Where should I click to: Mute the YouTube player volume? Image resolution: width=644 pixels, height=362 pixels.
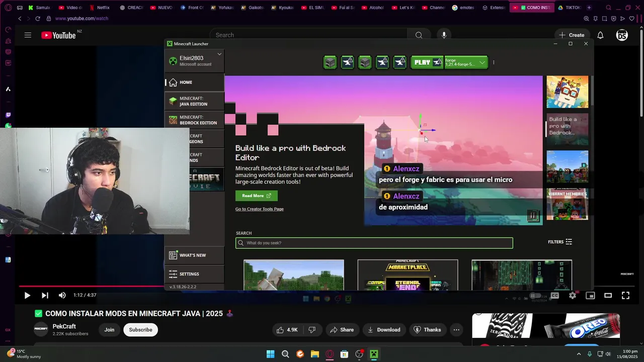click(x=62, y=296)
